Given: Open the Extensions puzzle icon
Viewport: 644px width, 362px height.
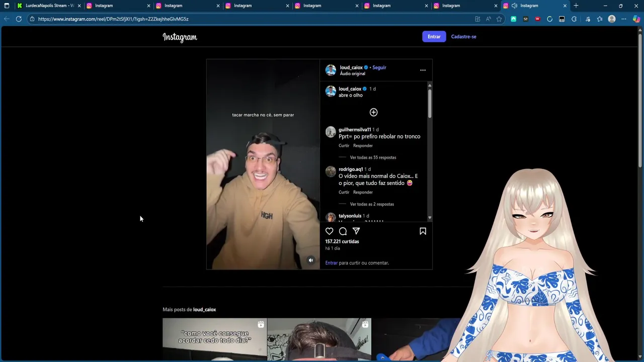Looking at the screenshot, I should coord(574,19).
